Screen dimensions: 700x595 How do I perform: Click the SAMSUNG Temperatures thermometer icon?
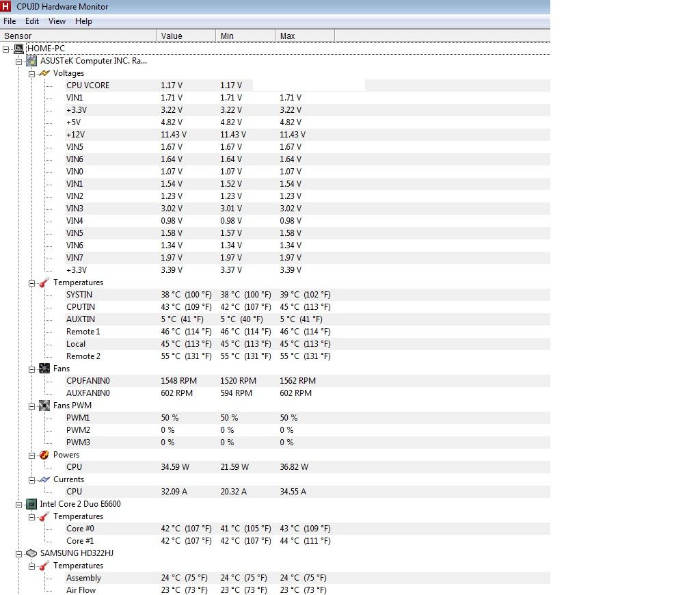pyautogui.click(x=44, y=566)
